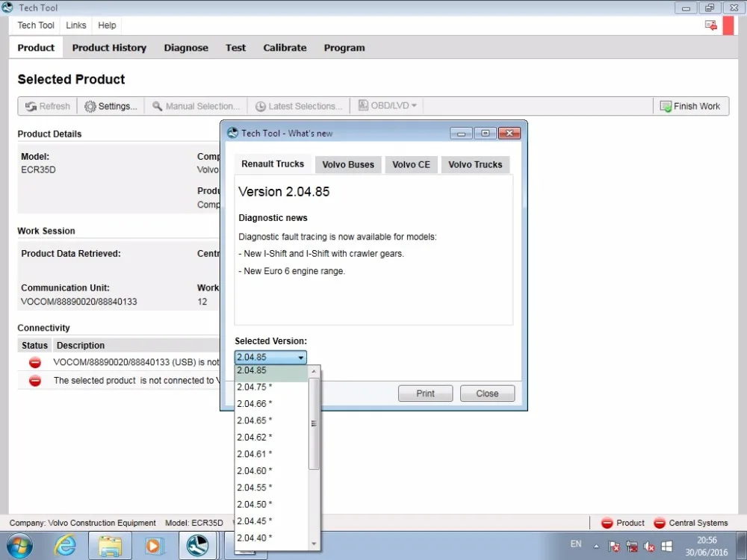Viewport: 747px width, 560px height.
Task: Click the version list scrollbar down arrow
Action: 314,544
